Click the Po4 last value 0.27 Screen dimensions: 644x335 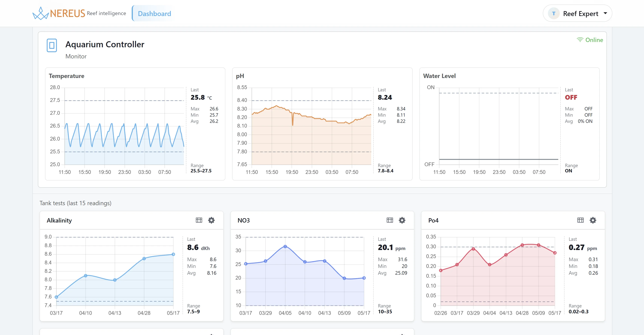coord(577,248)
